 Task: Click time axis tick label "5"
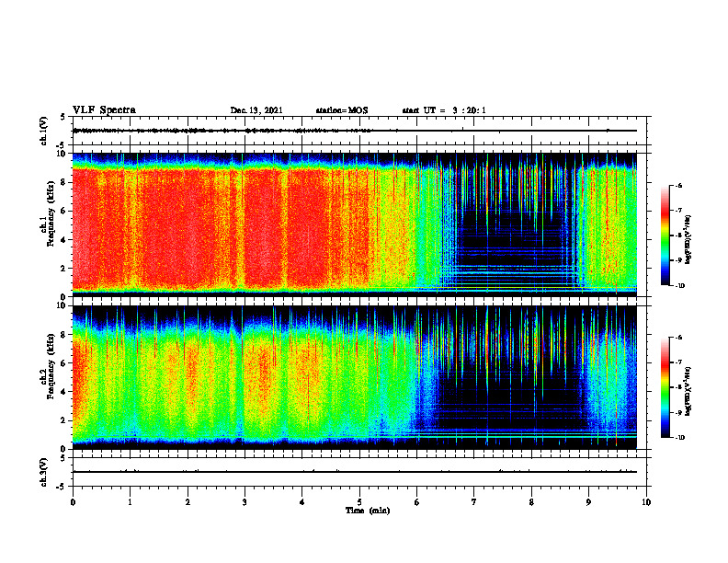pos(359,502)
